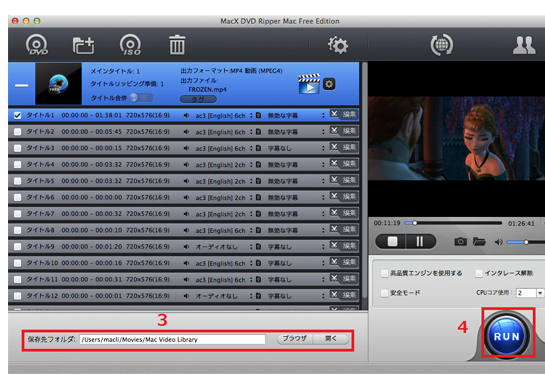The width and height of the screenshot is (545, 388).
Task: Click the preview playback progress slider
Action: tap(454, 223)
